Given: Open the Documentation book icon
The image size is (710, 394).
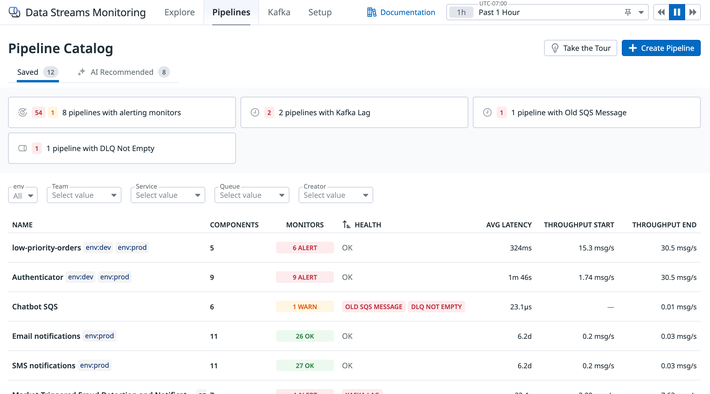Looking at the screenshot, I should click(x=371, y=12).
